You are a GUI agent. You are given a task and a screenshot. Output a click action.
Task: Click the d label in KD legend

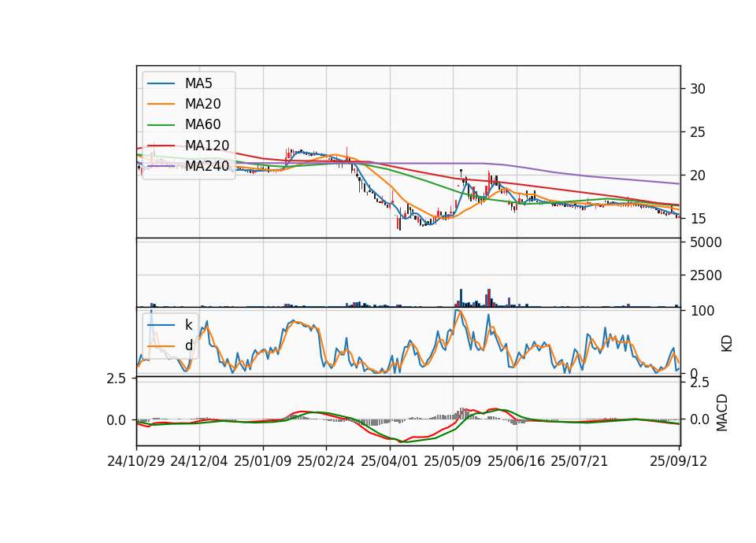[189, 345]
